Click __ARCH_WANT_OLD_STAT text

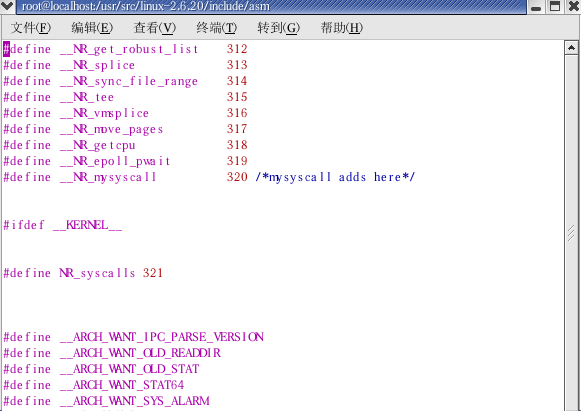129,369
